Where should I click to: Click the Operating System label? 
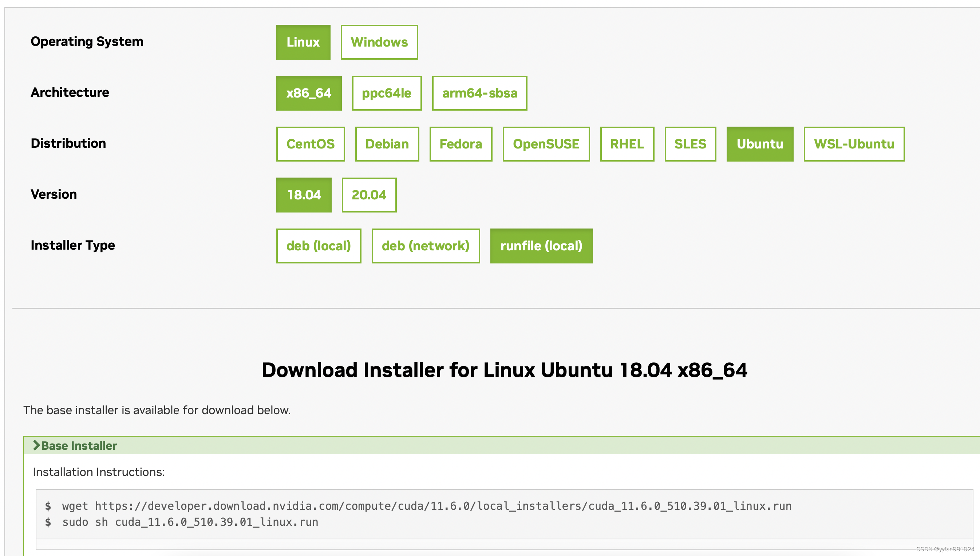point(87,41)
